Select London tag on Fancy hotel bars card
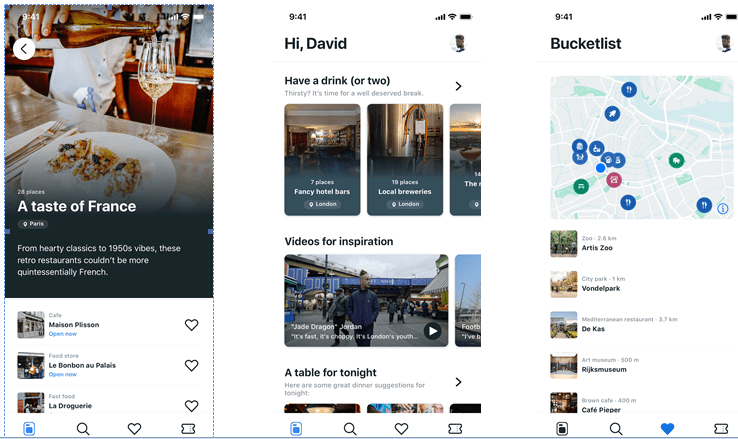Screen dimensions: 738x439 (322, 204)
